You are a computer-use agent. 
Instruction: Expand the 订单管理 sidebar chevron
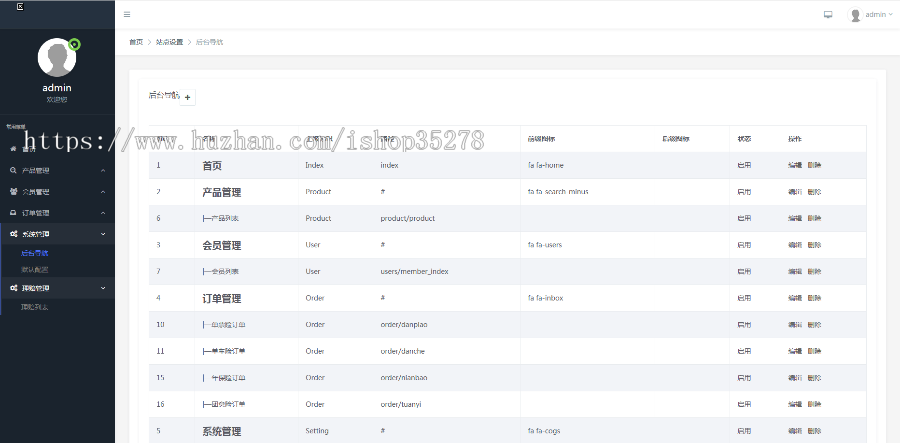(103, 213)
